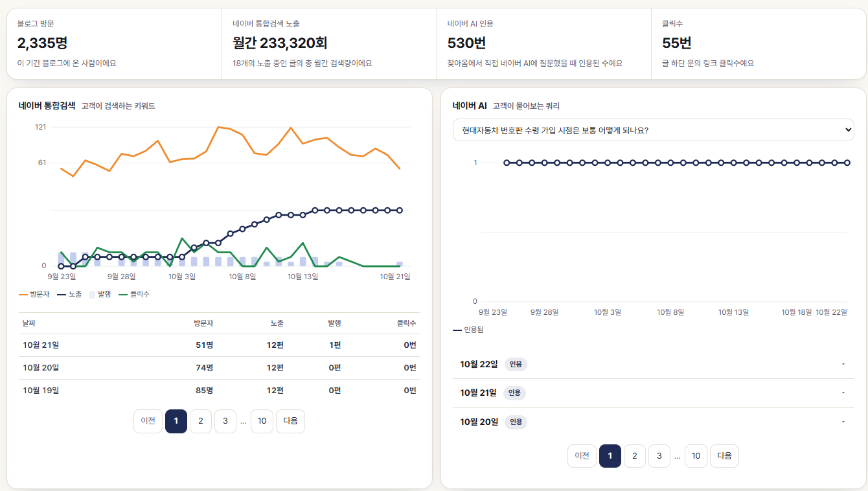Screen dimensions: 868x491
Task: Click the 방문자 legend entry under the chart
Action: pos(34,294)
